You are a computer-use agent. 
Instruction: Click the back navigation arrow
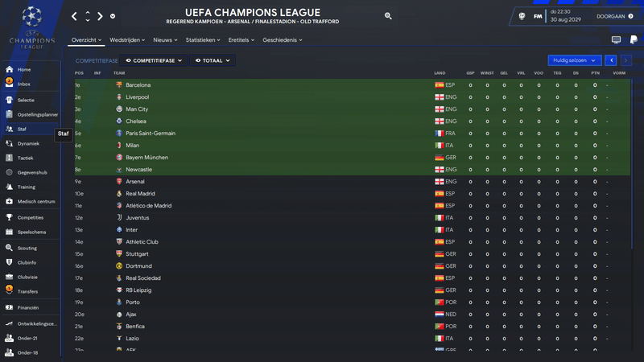tap(74, 15)
